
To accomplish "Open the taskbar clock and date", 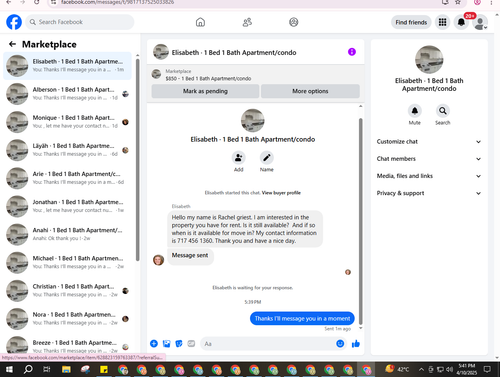I will 467,369.
